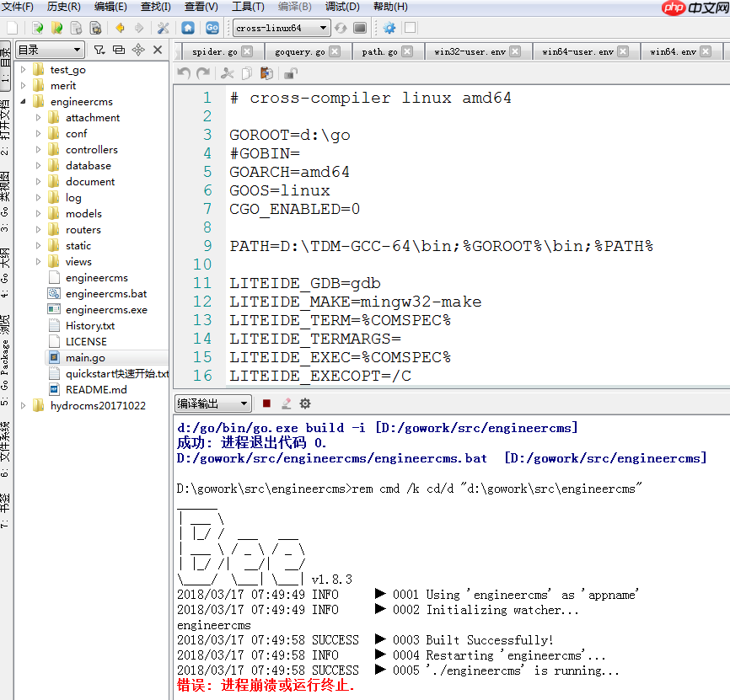Screen dimensions: 730x700
Task: Click the undo arrow in the editor toolbar
Action: point(185,72)
